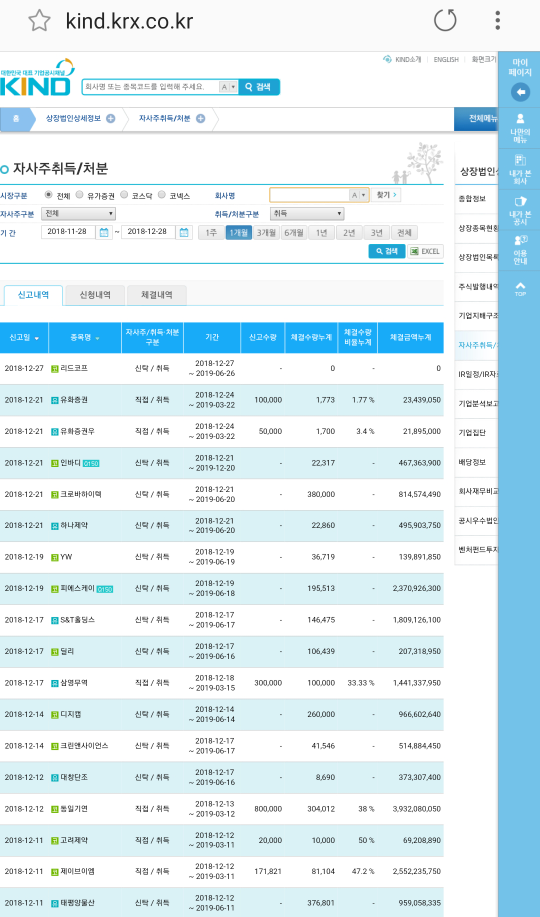Click market icon beside 고려제약
This screenshot has width=540, height=917.
tap(55, 840)
